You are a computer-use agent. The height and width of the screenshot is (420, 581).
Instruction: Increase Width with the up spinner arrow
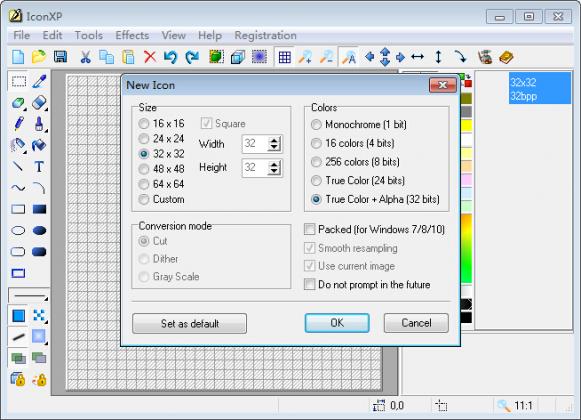pos(274,140)
